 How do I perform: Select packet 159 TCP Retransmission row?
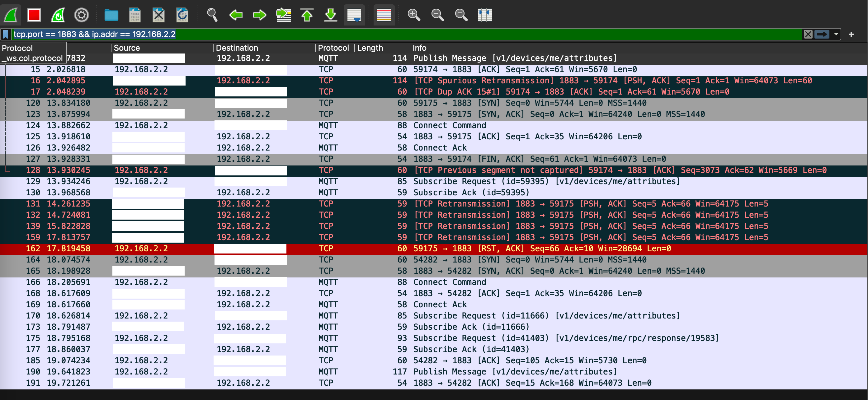point(434,237)
